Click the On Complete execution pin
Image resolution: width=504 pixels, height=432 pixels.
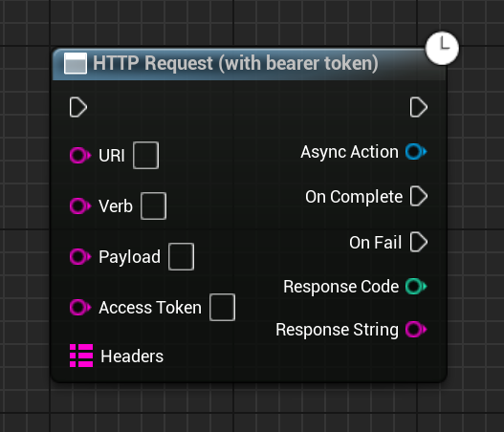419,196
